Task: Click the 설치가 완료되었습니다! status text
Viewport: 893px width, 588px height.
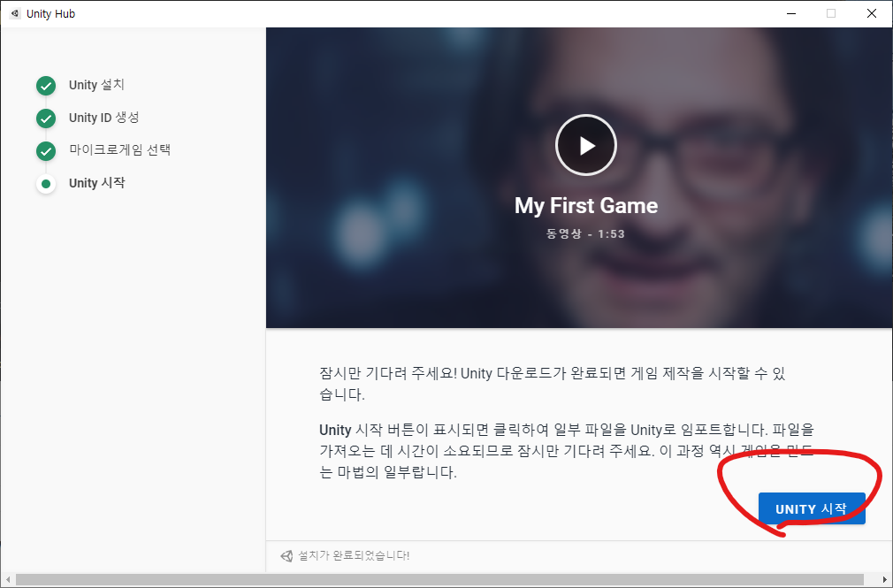Action: tap(354, 555)
